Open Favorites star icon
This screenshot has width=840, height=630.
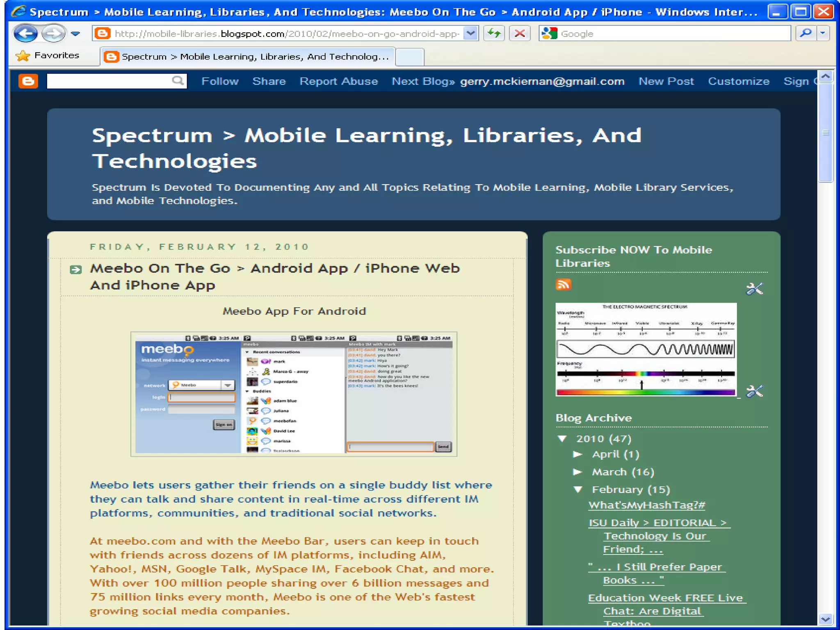23,56
